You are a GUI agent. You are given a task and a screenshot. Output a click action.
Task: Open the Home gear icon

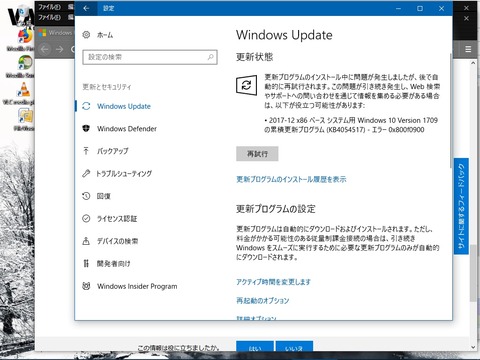click(x=86, y=34)
